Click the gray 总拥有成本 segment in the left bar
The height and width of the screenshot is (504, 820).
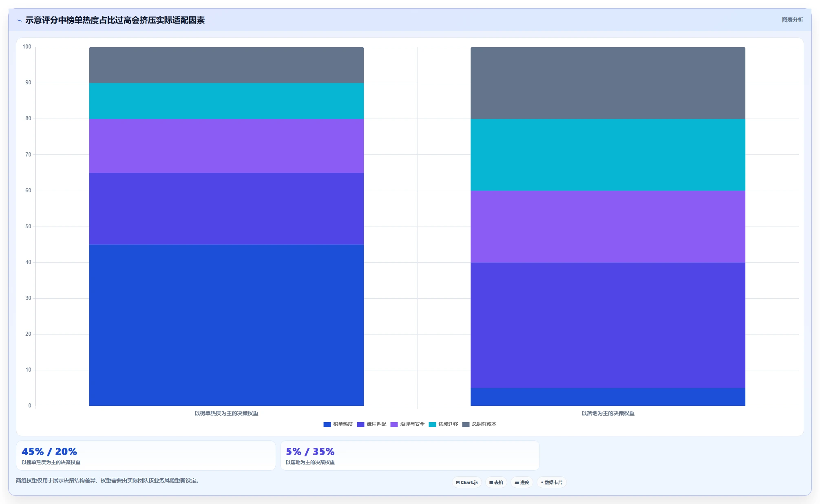226,65
